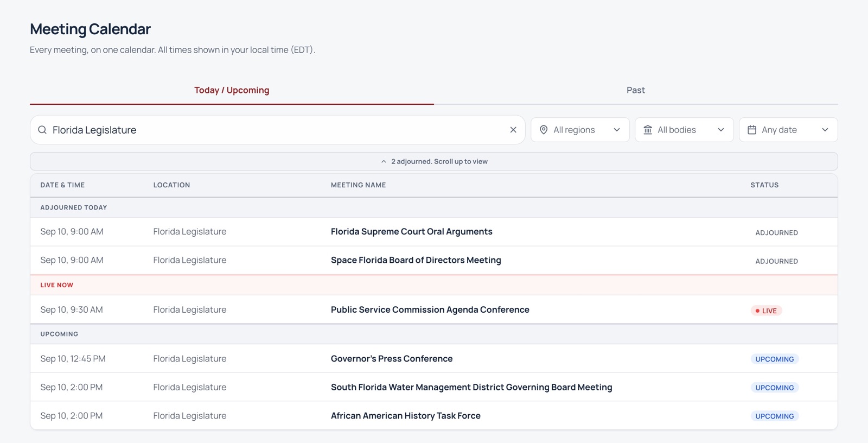Open Public Service Commission Agenda Conference
The image size is (868, 443).
coord(430,309)
